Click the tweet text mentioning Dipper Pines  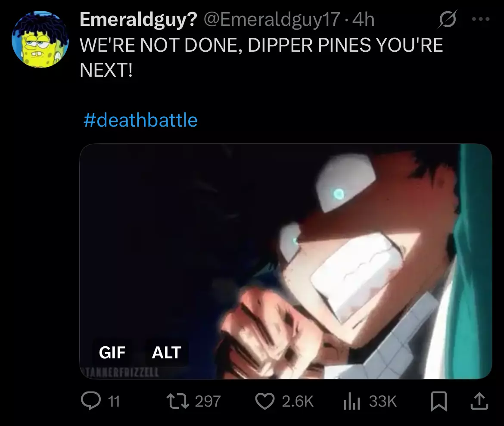click(x=261, y=57)
